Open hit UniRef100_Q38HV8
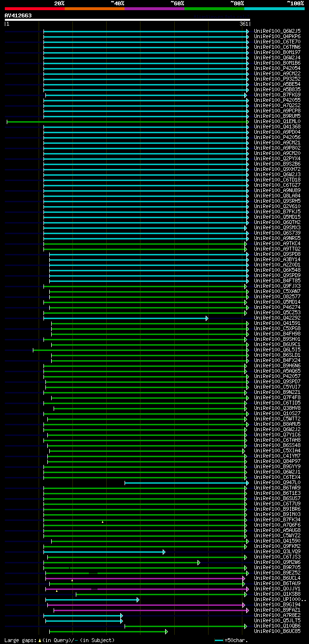Image resolution: width=309 pixels, height=644 pixels. click(278, 408)
